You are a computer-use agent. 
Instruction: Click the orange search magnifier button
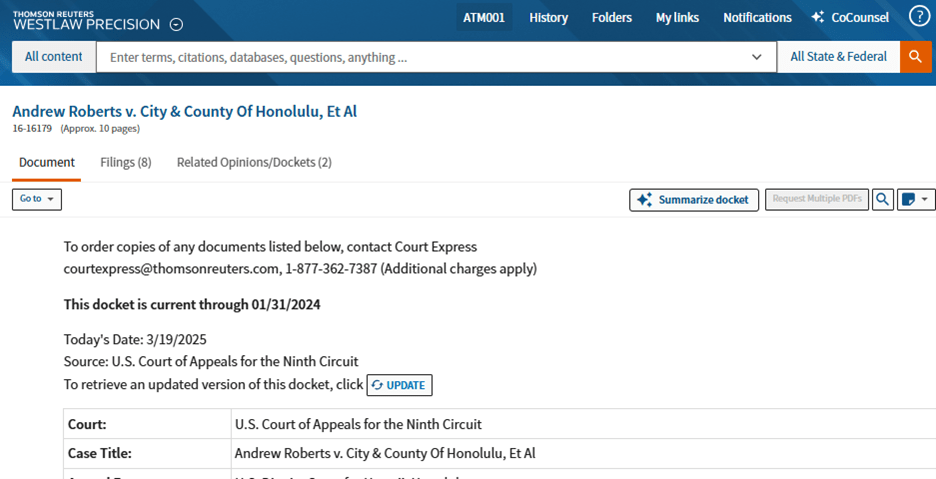915,57
